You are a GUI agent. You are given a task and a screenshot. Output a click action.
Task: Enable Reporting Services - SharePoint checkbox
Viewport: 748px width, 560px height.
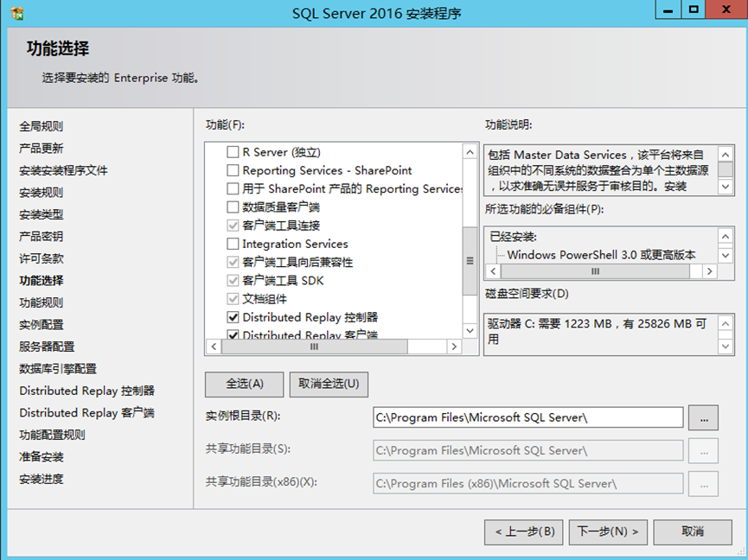233,170
